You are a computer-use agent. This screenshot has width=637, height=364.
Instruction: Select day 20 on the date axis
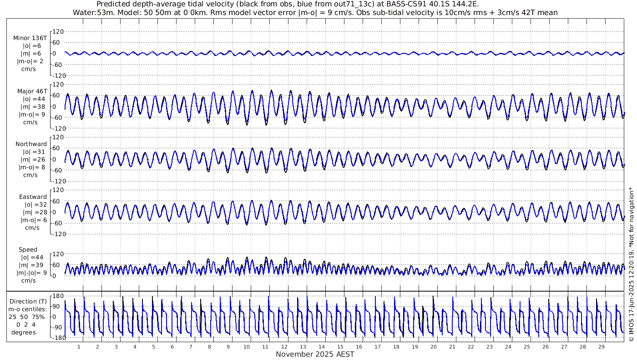[x=433, y=347]
